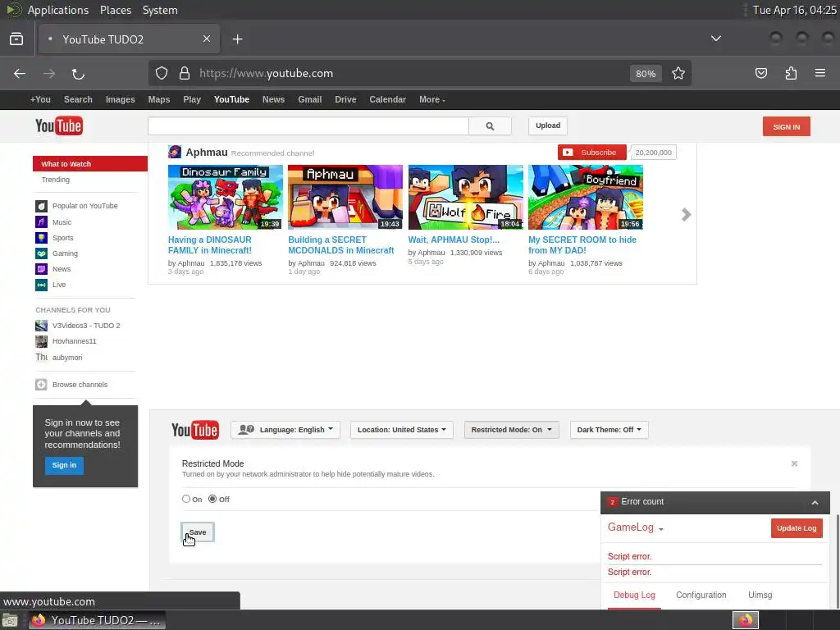Viewport: 840px width, 630px height.
Task: Select What to Watch in sidebar
Action: pos(90,164)
